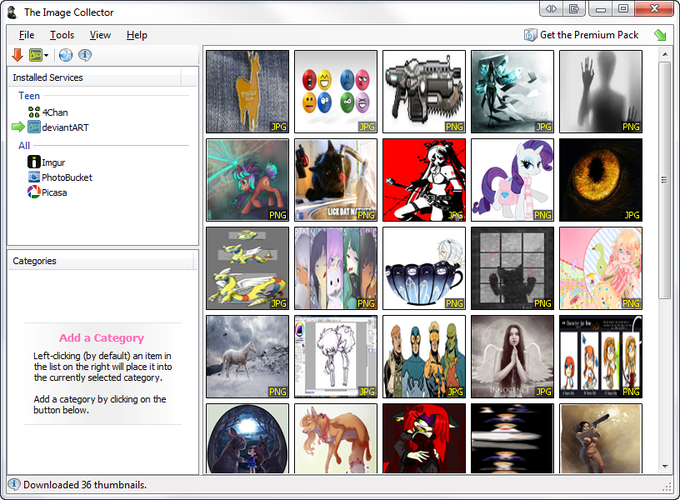Select the praying angel woman thumbnail

512,356
